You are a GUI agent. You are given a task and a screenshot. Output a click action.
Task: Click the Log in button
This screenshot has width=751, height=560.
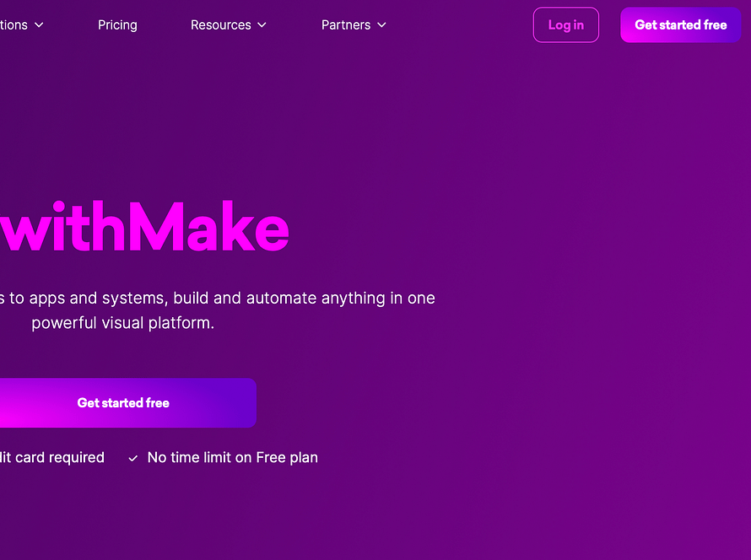coord(565,25)
